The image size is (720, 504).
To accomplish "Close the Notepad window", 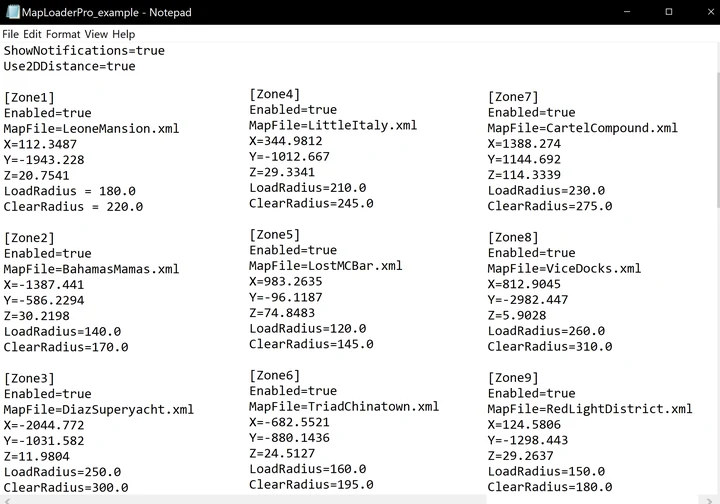I will pyautogui.click(x=709, y=12).
